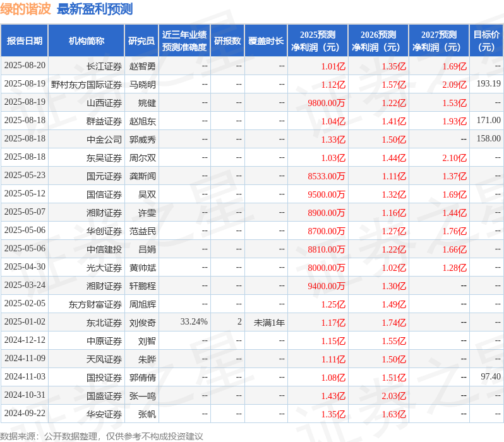Image resolution: width=504 pixels, height=442 pixels.
Task: Select the 2027预测净利润 column header
Action: (439, 41)
